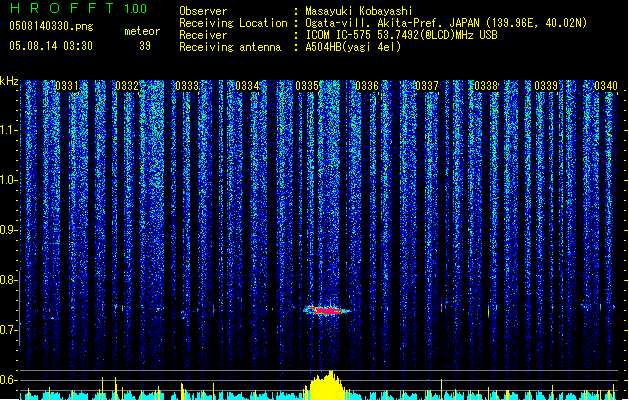Click the 0335 time marker
The width and height of the screenshot is (629, 400).
tap(307, 85)
